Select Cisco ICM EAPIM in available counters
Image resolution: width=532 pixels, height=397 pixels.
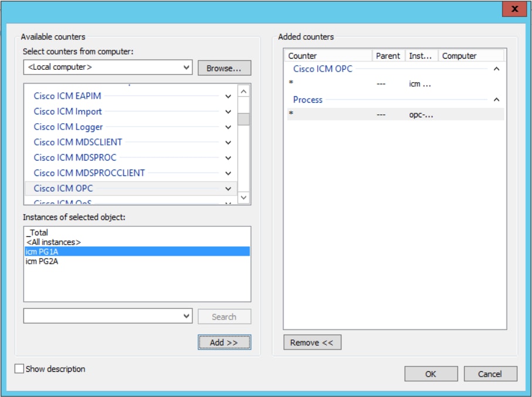click(67, 96)
